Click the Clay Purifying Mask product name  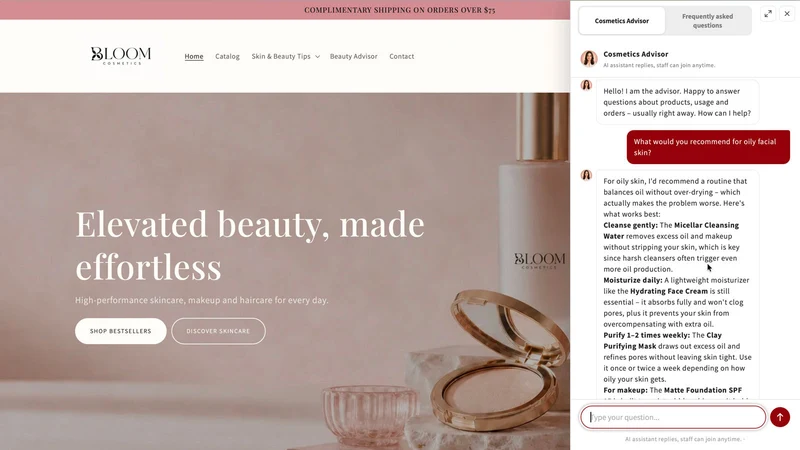(x=663, y=341)
